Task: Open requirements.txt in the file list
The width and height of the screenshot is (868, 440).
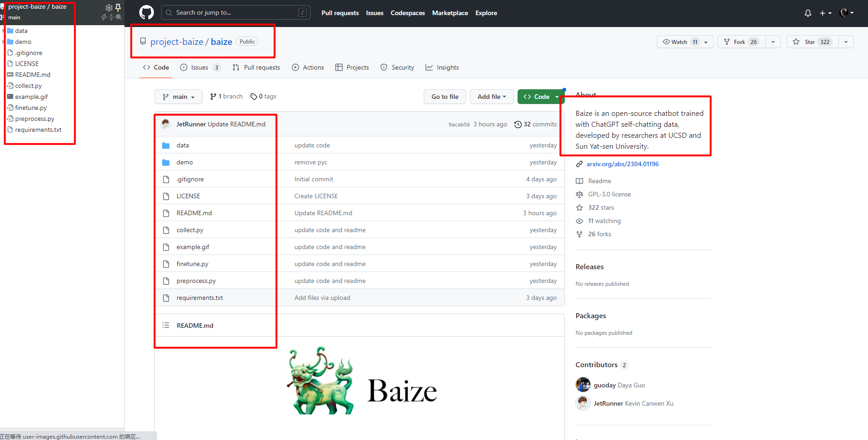Action: coord(200,298)
